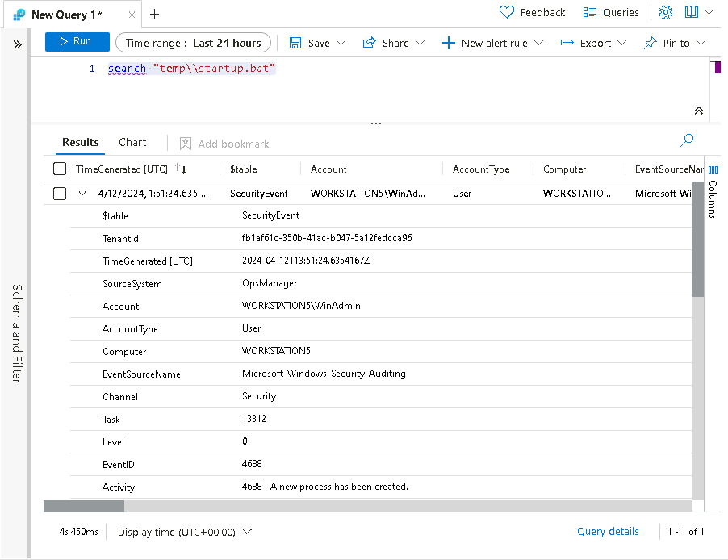Select the Task value 13312
Image resolution: width=728 pixels, height=560 pixels.
click(x=254, y=418)
